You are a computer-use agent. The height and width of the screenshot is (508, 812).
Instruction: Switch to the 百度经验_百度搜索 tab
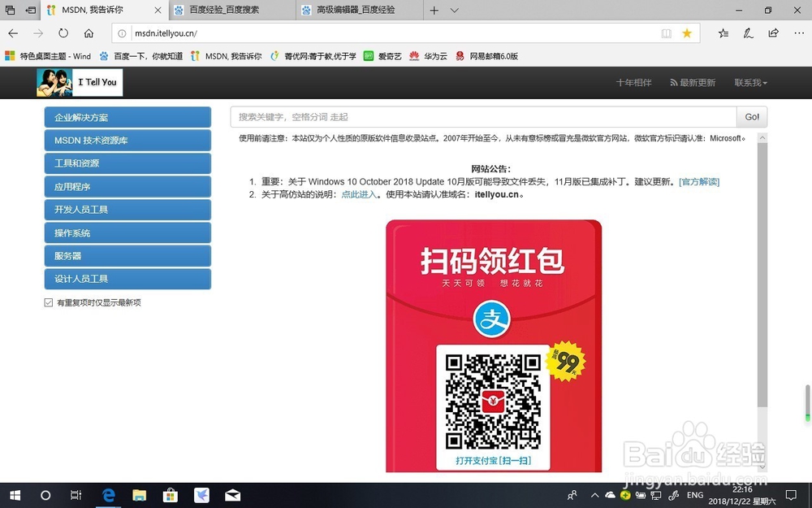[x=234, y=10]
